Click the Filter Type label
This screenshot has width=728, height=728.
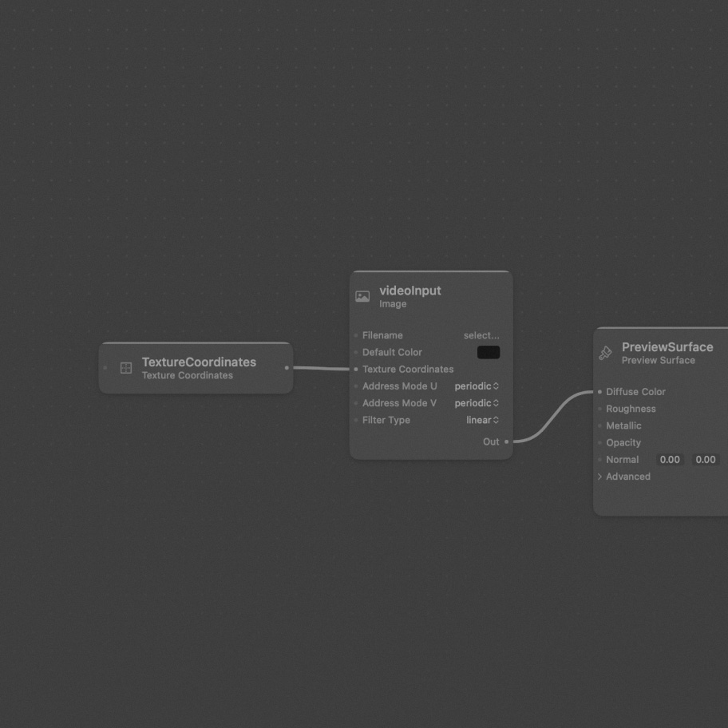[386, 420]
